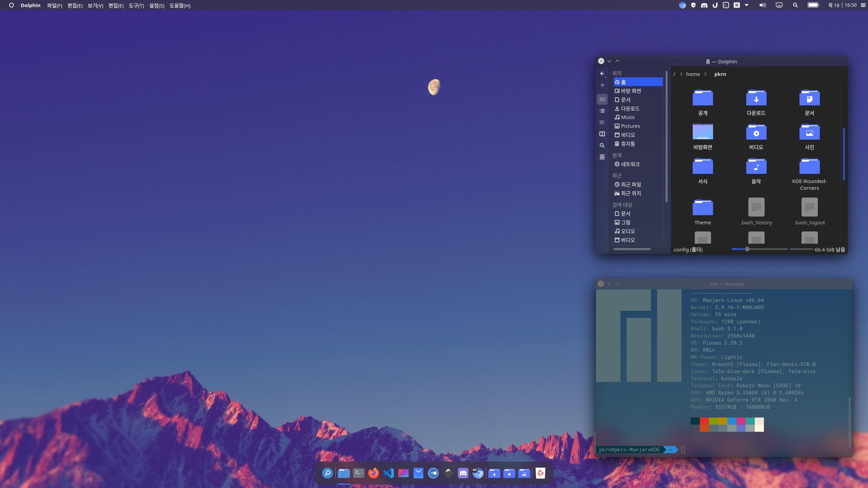Click the search icon in the top panel

click(x=795, y=5)
